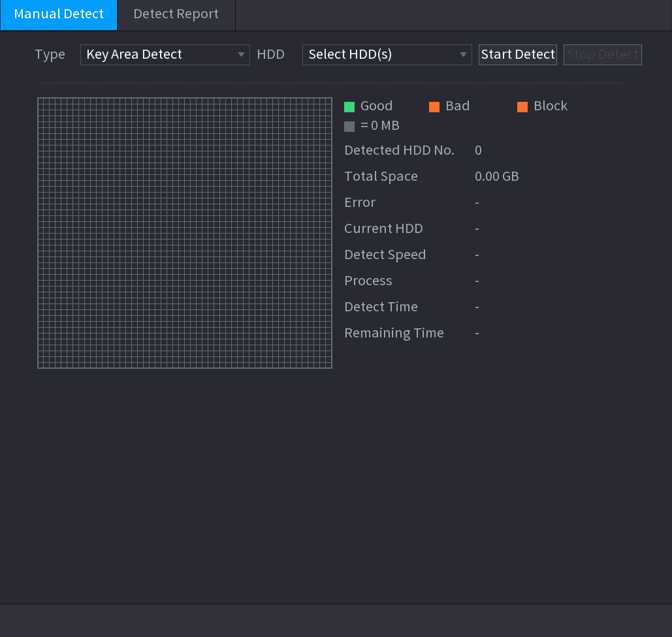This screenshot has width=672, height=637.
Task: Click the disabled Stop Detect button
Action: [603, 55]
